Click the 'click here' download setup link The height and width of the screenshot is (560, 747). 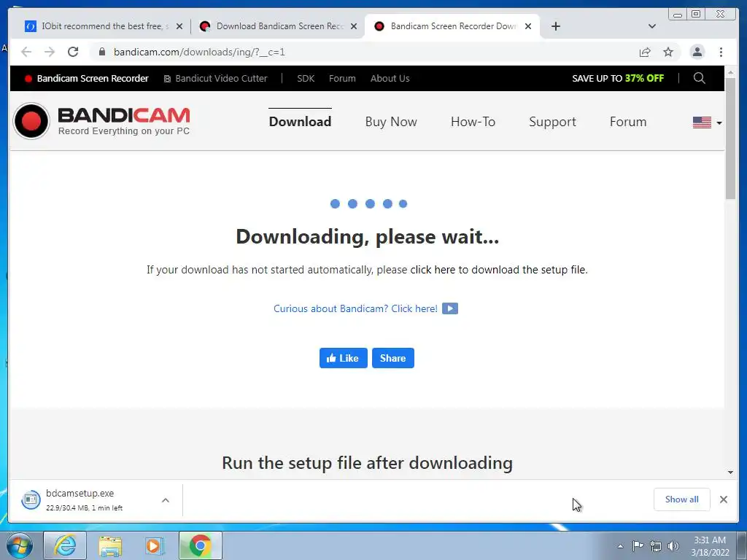coord(433,270)
